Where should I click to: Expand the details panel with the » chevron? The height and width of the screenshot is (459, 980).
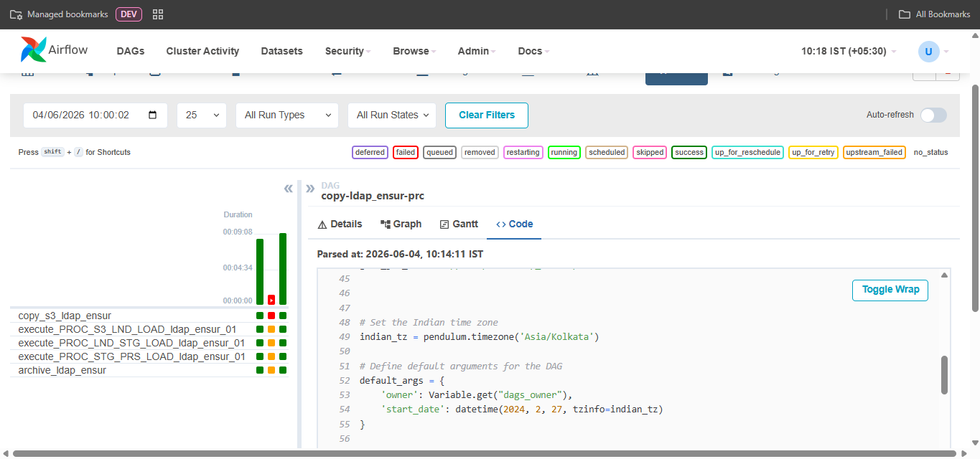coord(310,189)
